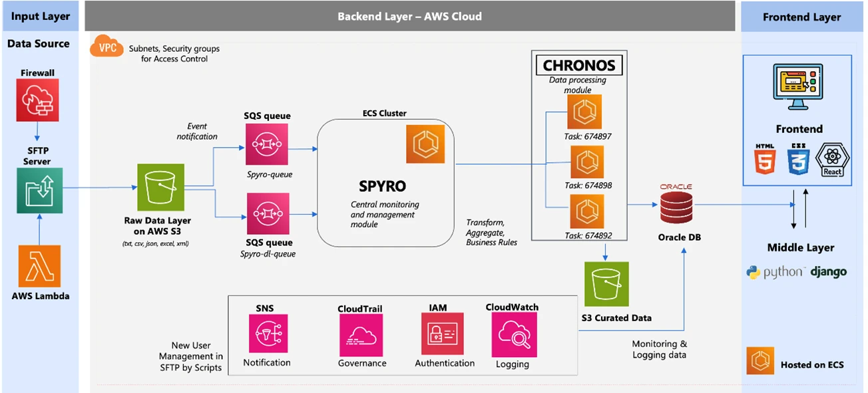The image size is (868, 393).
Task: Select the Task: 674892 ECS icon
Action: click(x=585, y=211)
